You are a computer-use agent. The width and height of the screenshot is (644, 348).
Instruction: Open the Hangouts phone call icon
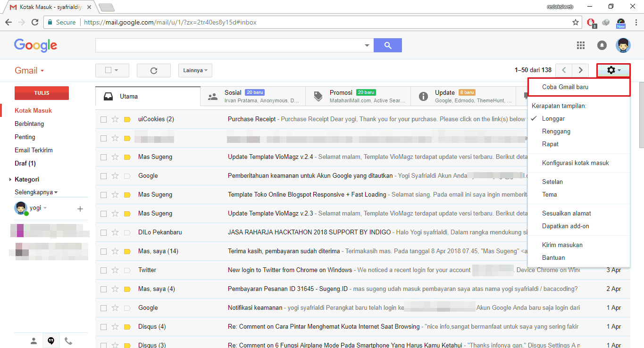68,340
